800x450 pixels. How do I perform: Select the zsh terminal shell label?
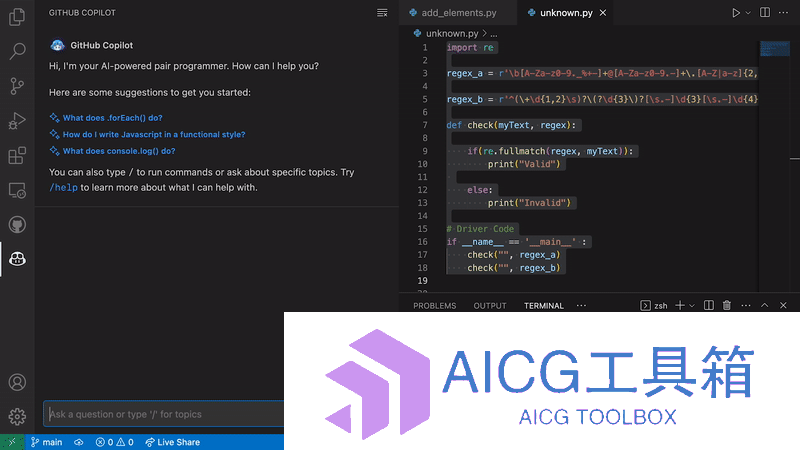pos(654,306)
